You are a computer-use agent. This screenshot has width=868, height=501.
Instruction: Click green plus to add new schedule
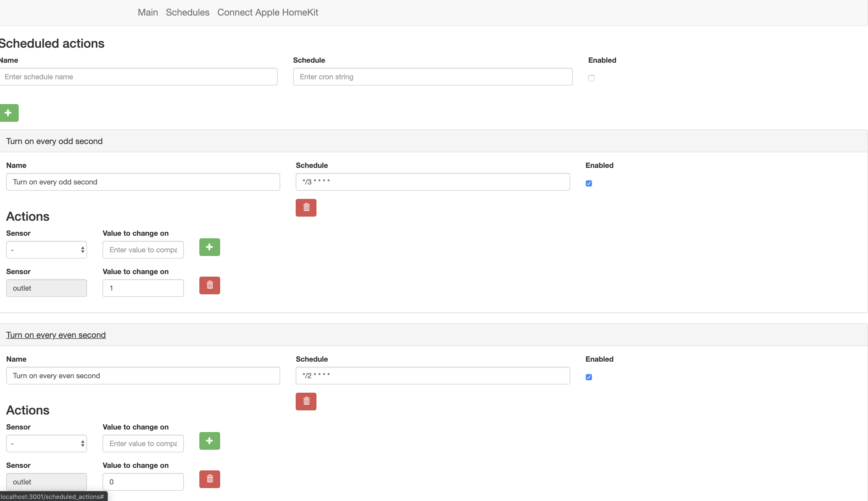coord(9,113)
